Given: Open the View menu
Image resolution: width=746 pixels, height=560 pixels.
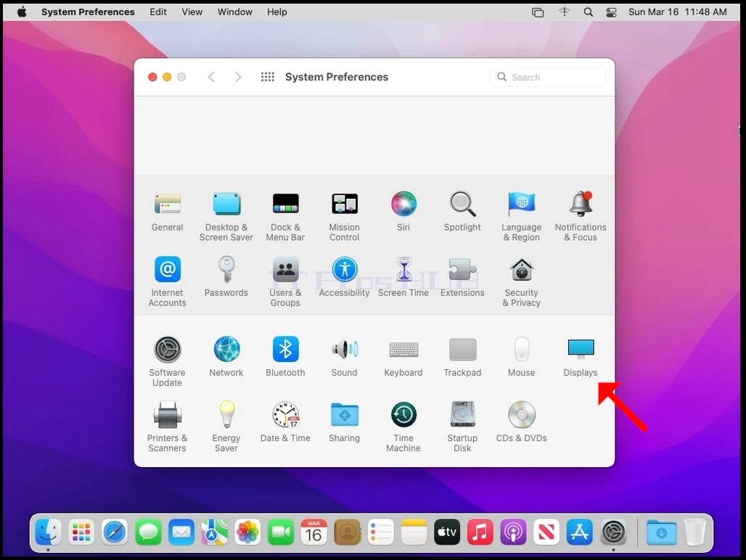Looking at the screenshot, I should point(192,12).
